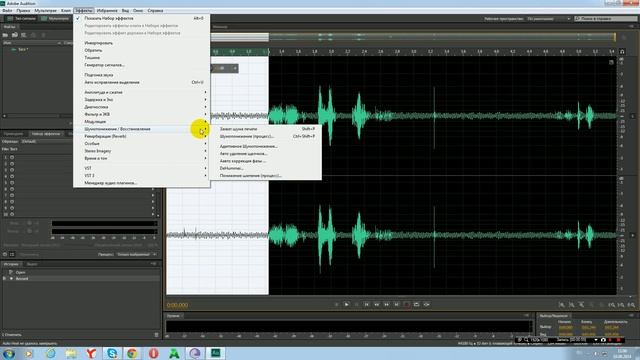640x360 pixels.
Task: Toggle power for effects rack slot 3
Action: pos(12,170)
